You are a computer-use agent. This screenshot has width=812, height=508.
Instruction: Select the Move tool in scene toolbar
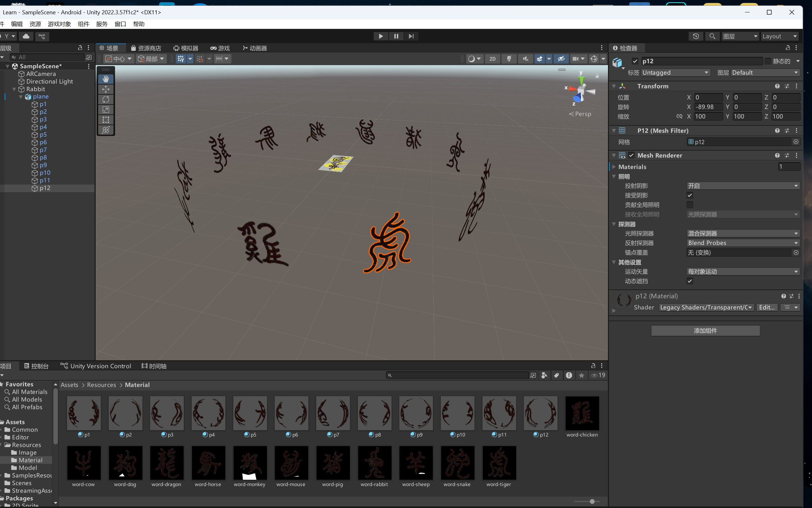[x=106, y=89]
